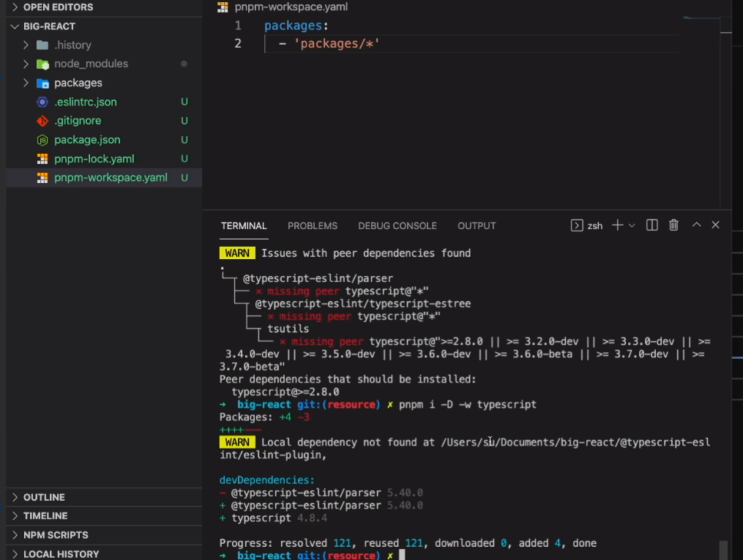
Task: Kill terminal with trash icon
Action: pyautogui.click(x=673, y=225)
